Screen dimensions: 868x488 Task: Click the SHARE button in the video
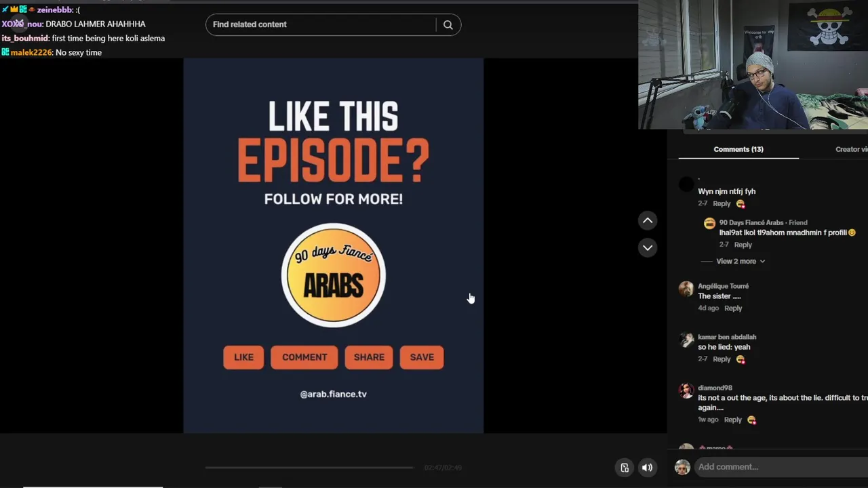[369, 357]
